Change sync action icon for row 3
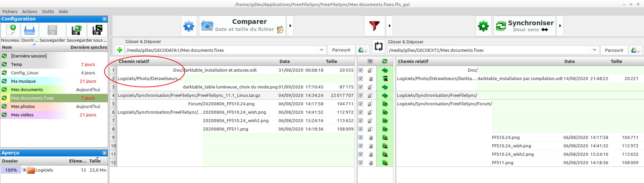This screenshot has width=644, height=183. [x=385, y=87]
